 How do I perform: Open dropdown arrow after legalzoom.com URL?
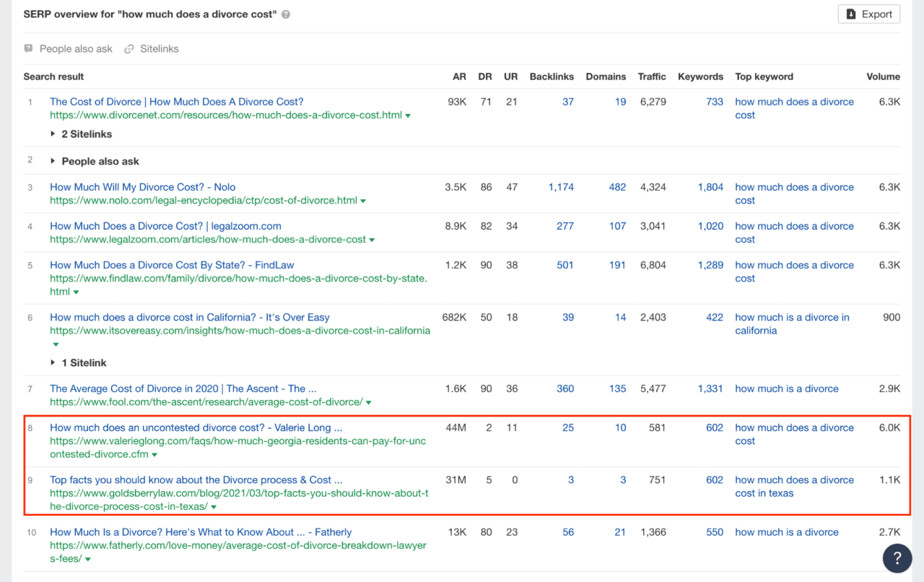[372, 240]
